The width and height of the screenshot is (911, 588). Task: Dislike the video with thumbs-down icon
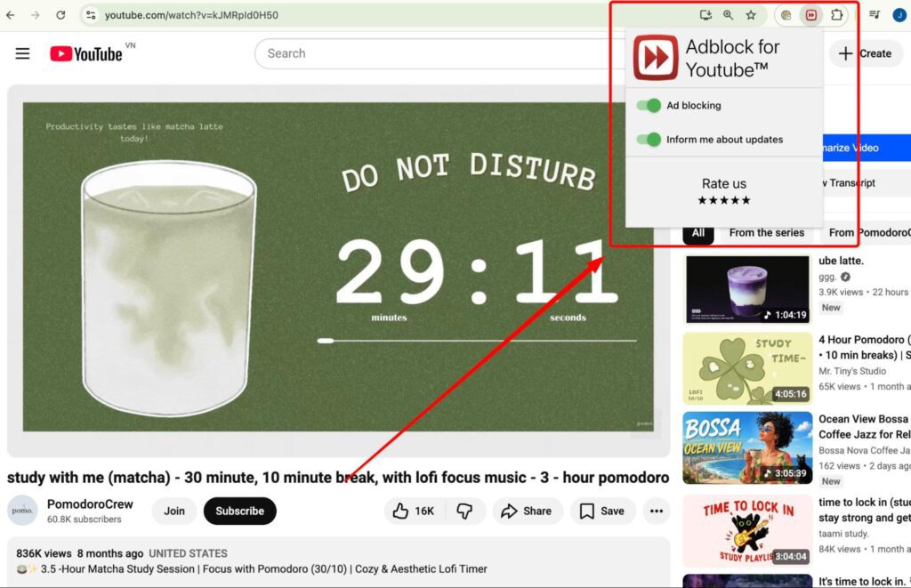[464, 511]
